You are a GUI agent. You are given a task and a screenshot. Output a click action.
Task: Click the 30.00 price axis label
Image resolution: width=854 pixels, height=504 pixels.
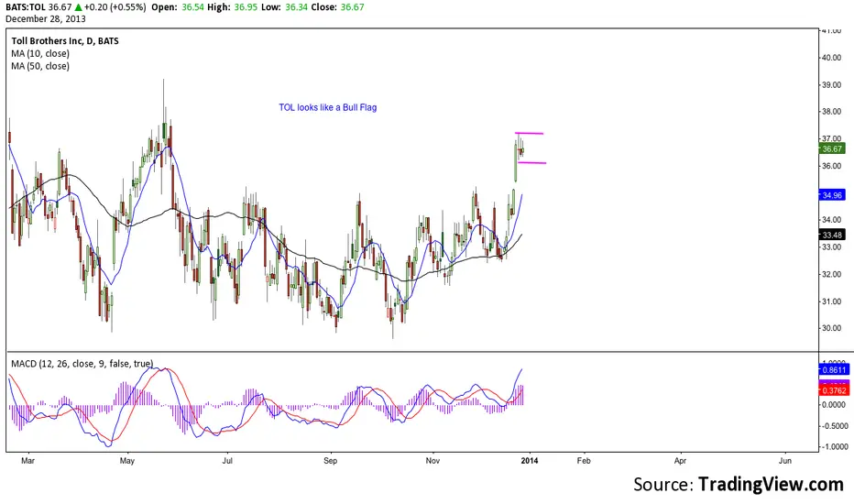pos(832,328)
